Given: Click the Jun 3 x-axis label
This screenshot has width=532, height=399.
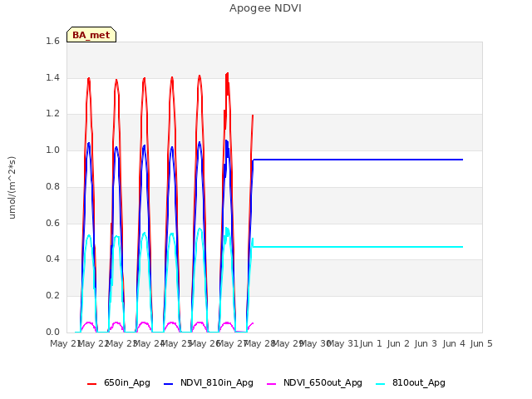Looking at the screenshot, I should (426, 343).
